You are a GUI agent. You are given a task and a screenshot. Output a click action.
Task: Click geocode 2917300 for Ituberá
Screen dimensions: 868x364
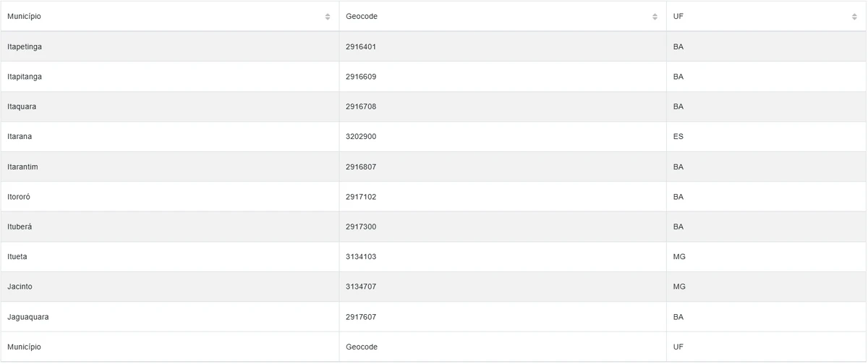point(361,227)
